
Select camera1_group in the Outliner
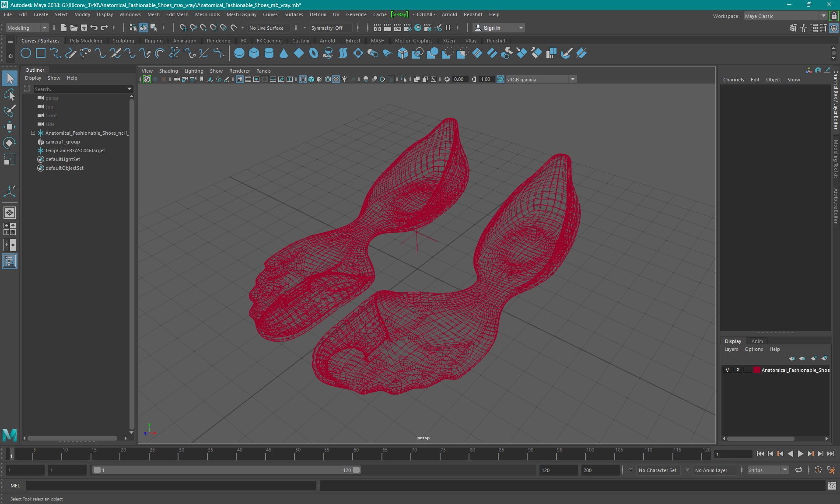tap(63, 142)
